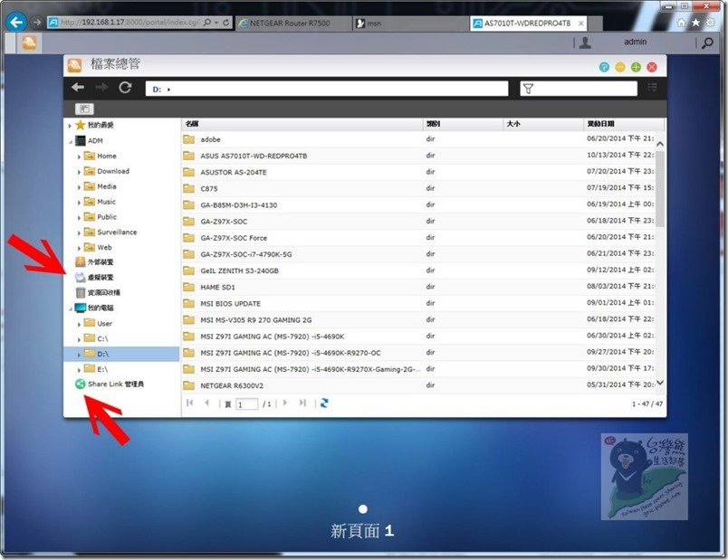Image resolution: width=728 pixels, height=560 pixels.
Task: Switch to the msn browser tab
Action: 410,24
